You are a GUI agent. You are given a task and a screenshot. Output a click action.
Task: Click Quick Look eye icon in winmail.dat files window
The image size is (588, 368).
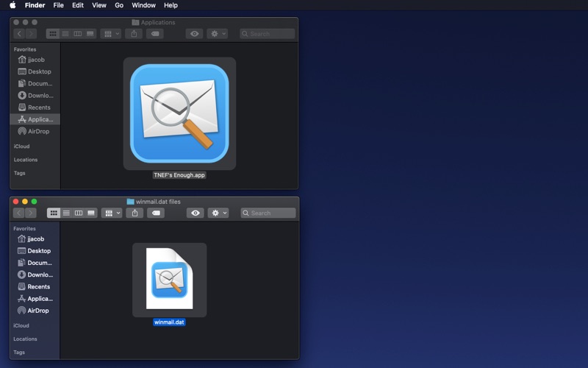196,213
